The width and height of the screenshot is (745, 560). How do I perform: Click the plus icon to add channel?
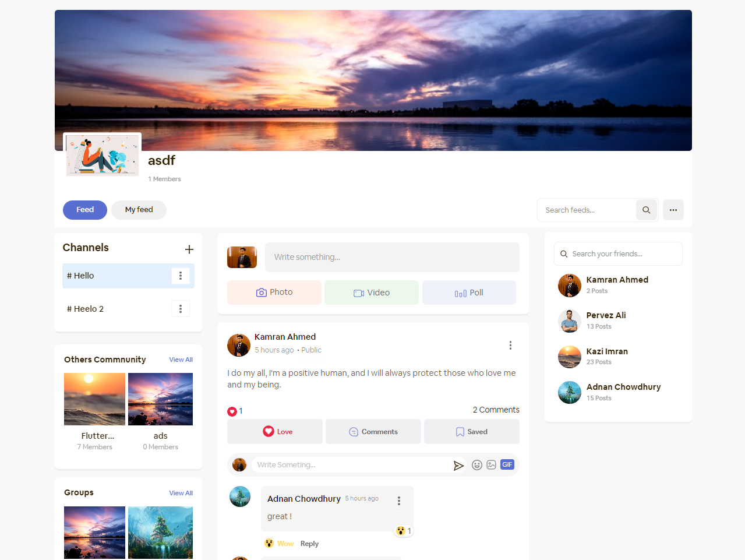(x=189, y=249)
